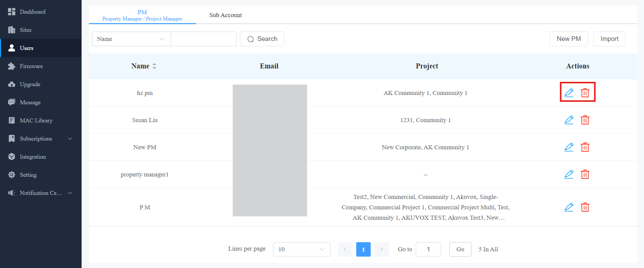The width and height of the screenshot is (644, 268).
Task: Edit the hz pm user entry
Action: [x=569, y=93]
